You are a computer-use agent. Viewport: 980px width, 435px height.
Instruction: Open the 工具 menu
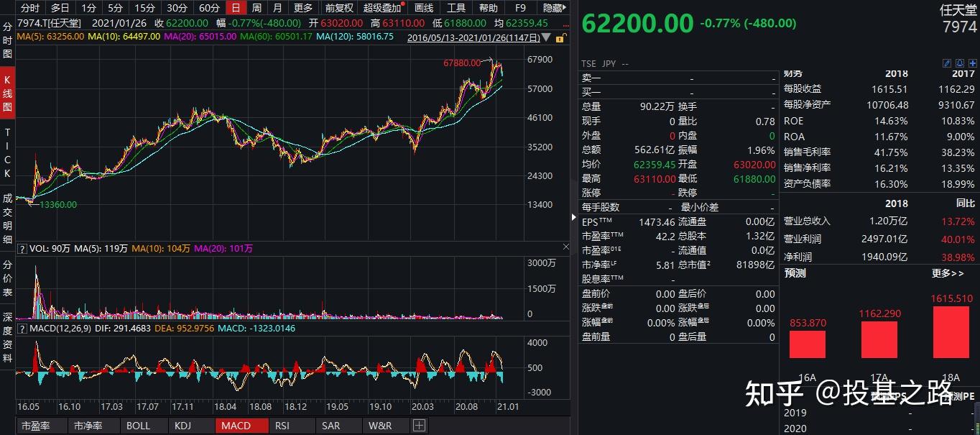point(456,8)
